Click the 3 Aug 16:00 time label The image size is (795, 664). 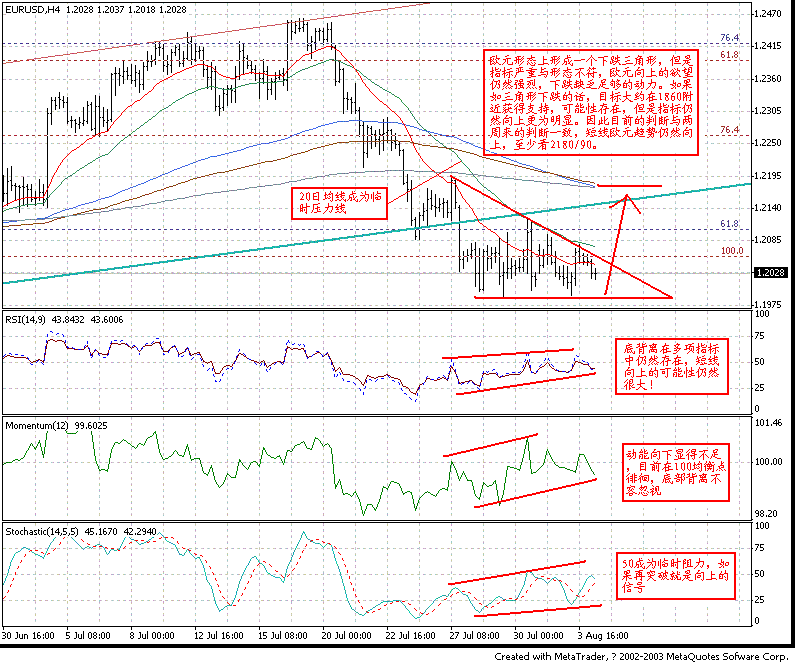(x=603, y=636)
